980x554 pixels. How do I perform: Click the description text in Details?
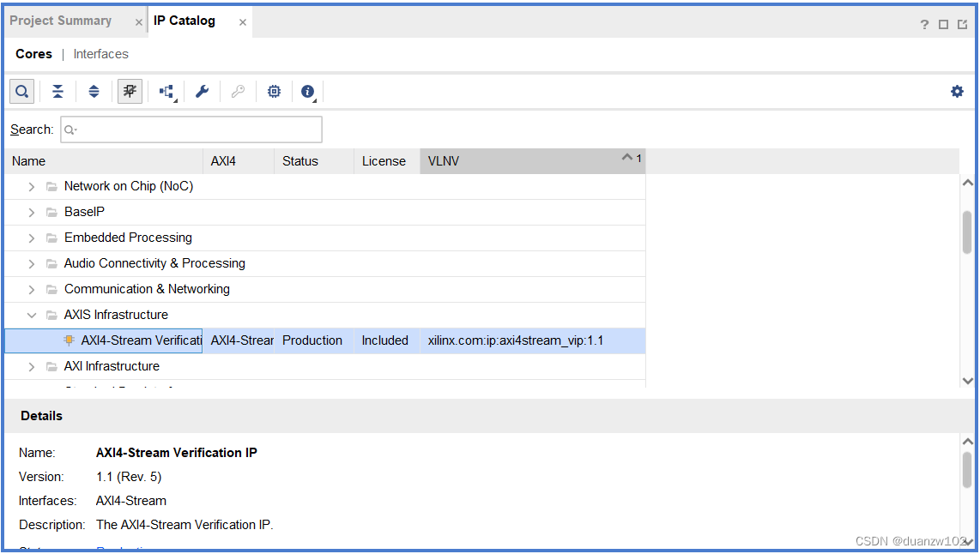tap(185, 525)
